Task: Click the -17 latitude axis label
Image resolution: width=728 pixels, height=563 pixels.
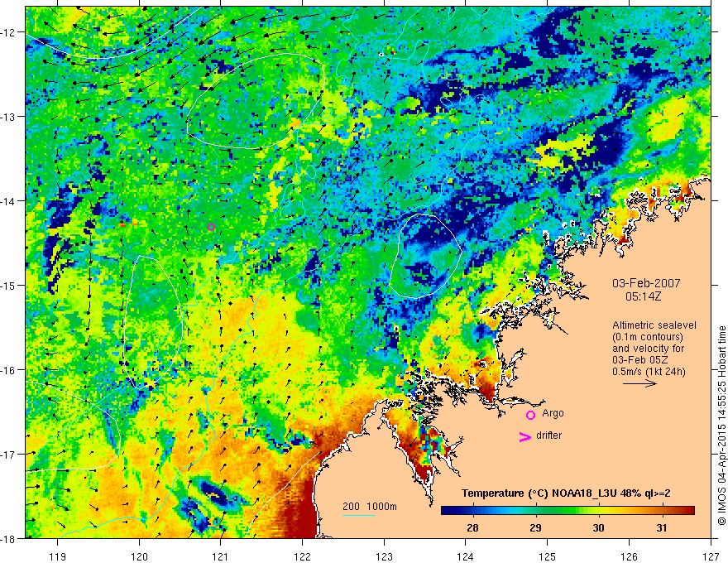Action: [9, 455]
